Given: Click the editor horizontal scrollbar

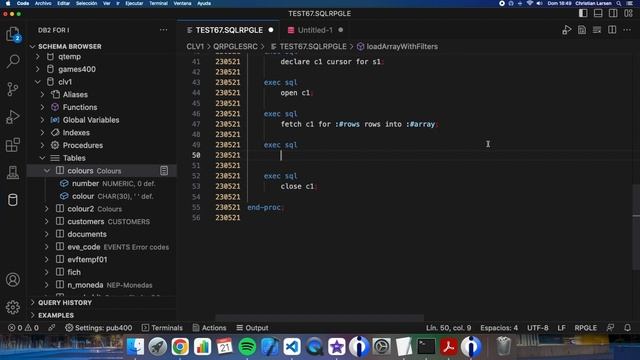Looking at the screenshot, I should point(319,318).
